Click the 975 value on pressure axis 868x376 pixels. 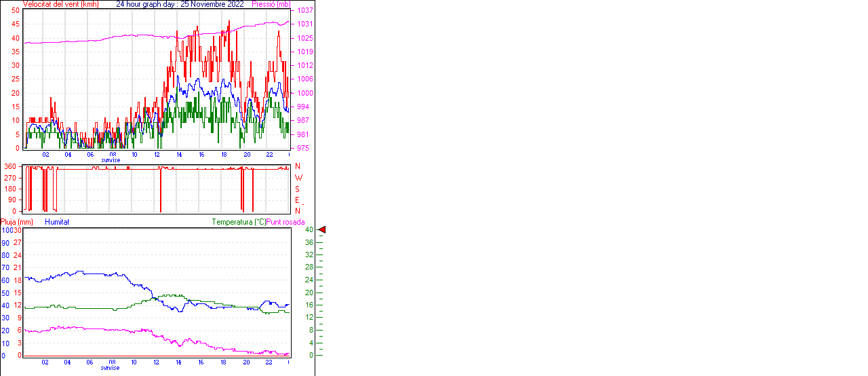point(302,148)
